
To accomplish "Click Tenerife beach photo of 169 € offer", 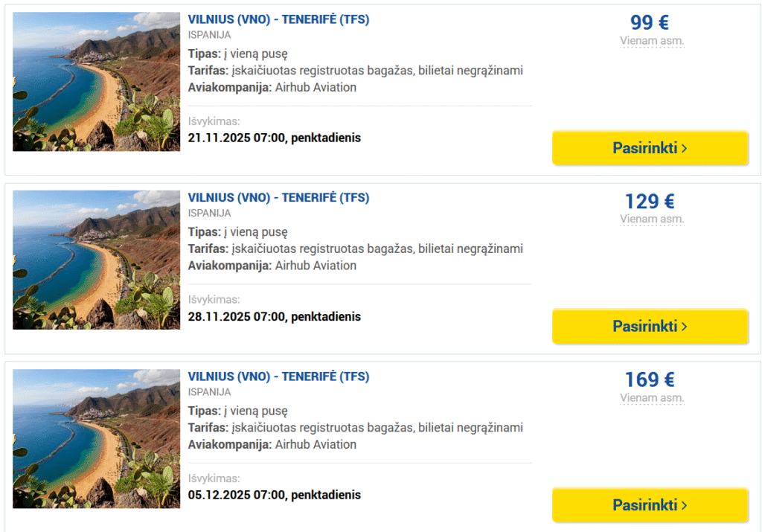I will (x=96, y=438).
